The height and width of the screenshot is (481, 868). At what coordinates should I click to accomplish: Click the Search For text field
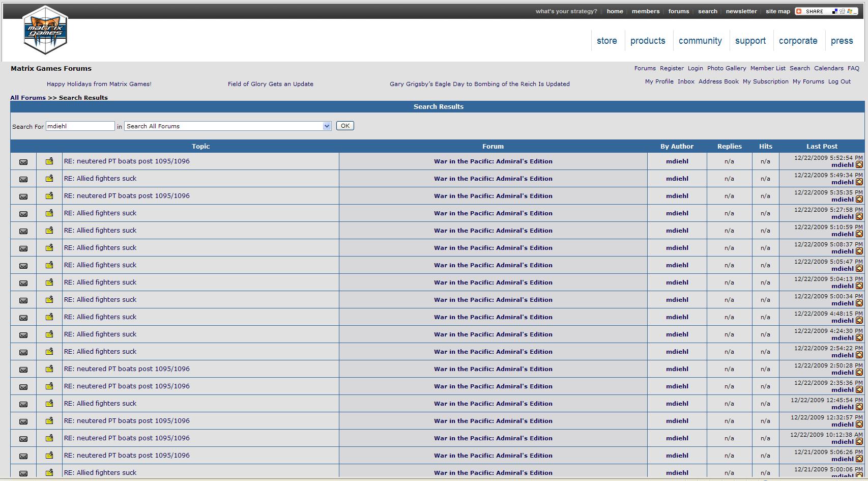coord(80,126)
